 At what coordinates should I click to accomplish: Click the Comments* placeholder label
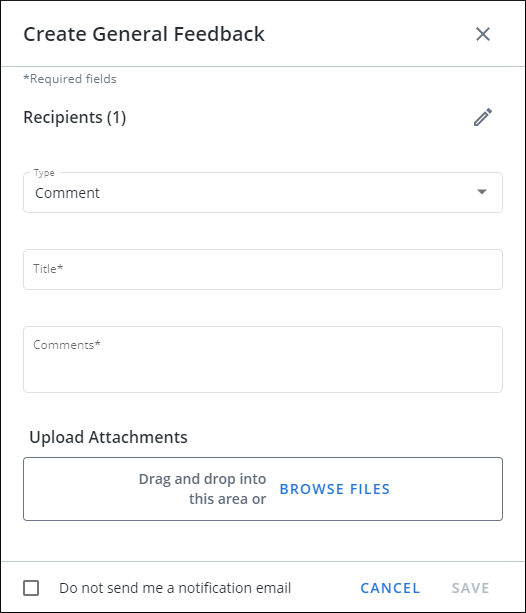[x=67, y=345]
